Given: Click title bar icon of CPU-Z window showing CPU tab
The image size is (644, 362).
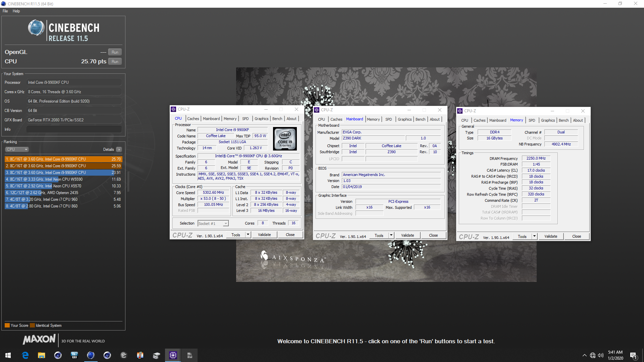Looking at the screenshot, I should point(173,109).
